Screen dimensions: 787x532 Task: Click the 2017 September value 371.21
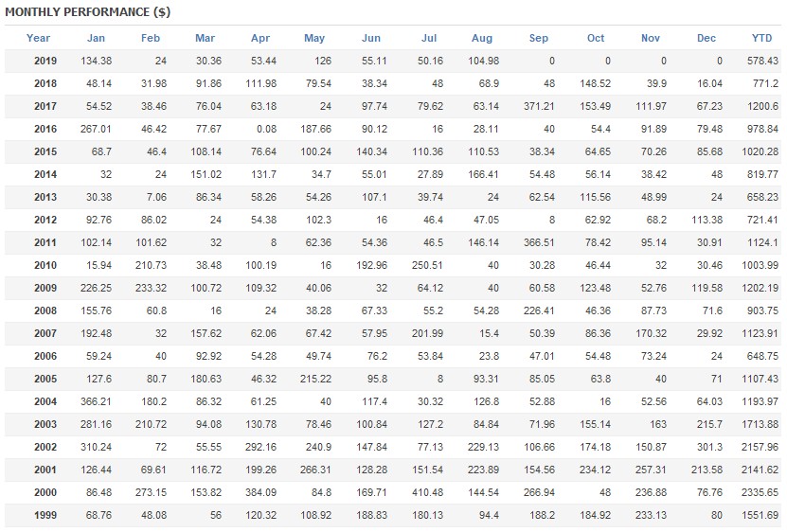[x=535, y=106]
